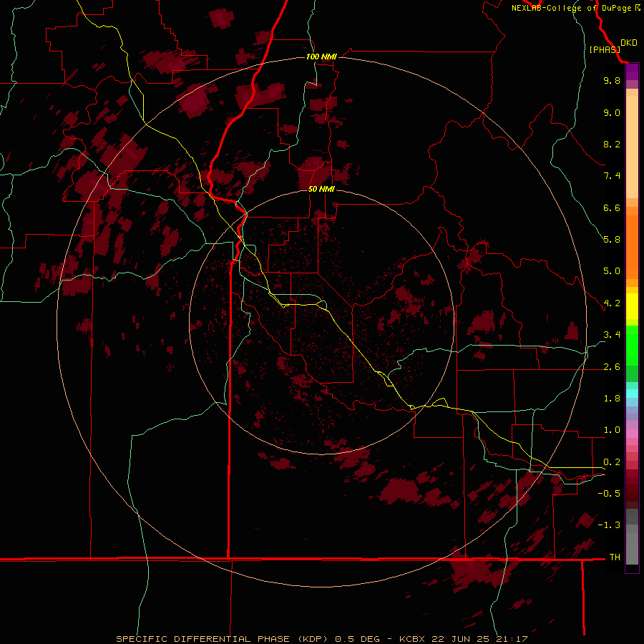
Task: Click the 5.8 value on the scale
Action: (x=612, y=240)
